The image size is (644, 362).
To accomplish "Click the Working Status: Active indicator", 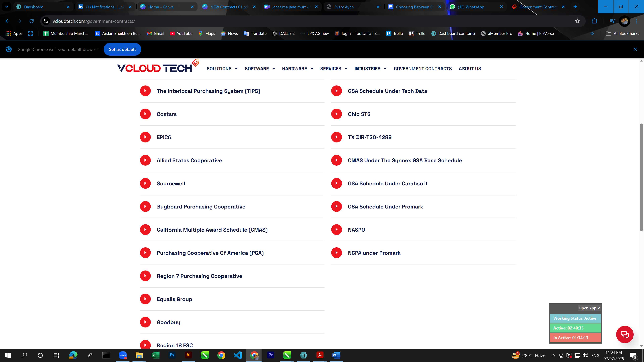I will pyautogui.click(x=575, y=318).
